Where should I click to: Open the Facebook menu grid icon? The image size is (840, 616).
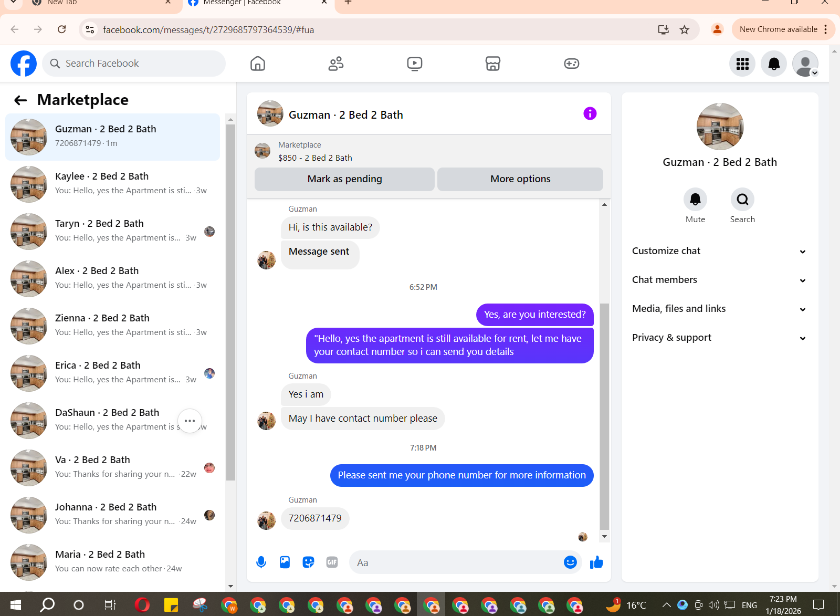[742, 64]
